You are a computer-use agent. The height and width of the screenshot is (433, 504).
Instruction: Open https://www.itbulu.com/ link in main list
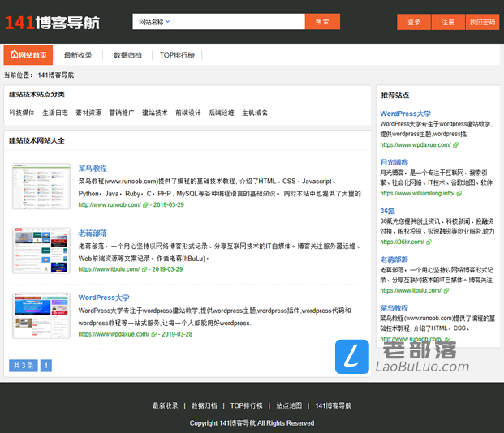point(109,269)
